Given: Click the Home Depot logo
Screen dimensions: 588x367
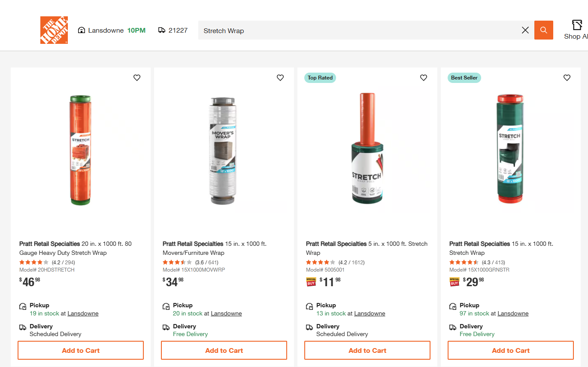Looking at the screenshot, I should pos(54,30).
